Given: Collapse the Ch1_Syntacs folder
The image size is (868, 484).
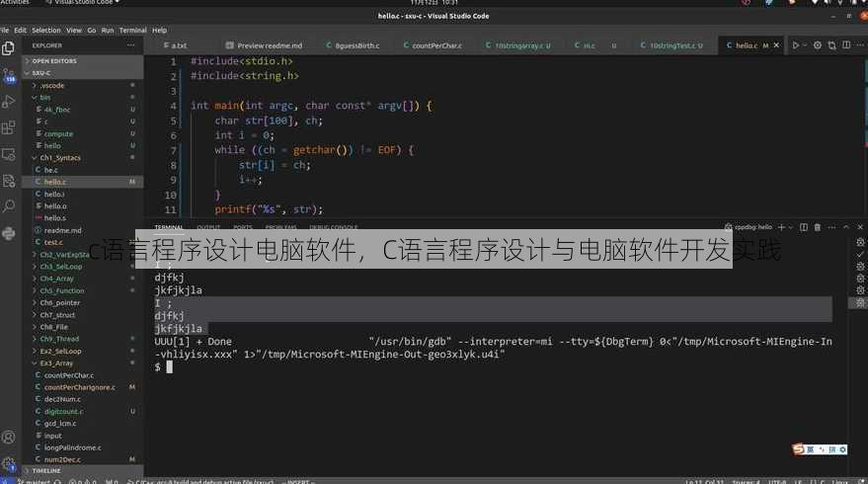Looking at the screenshot, I should tap(83, 158).
